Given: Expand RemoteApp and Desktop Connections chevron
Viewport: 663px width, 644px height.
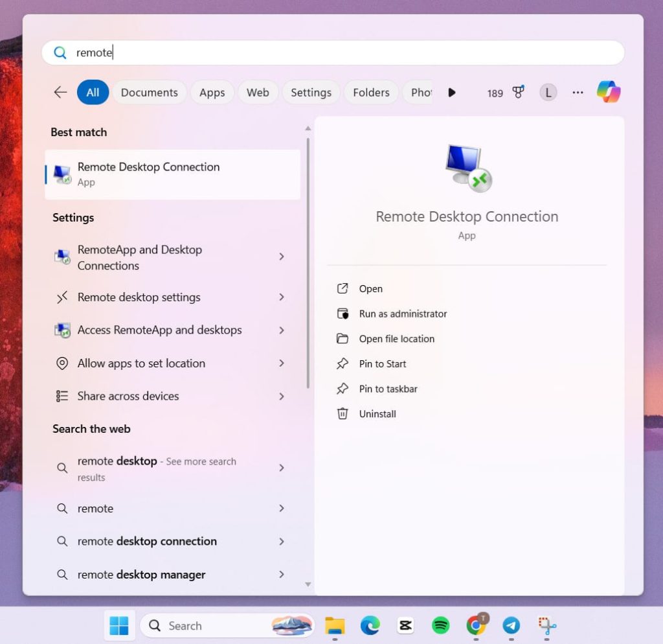Looking at the screenshot, I should [x=282, y=257].
